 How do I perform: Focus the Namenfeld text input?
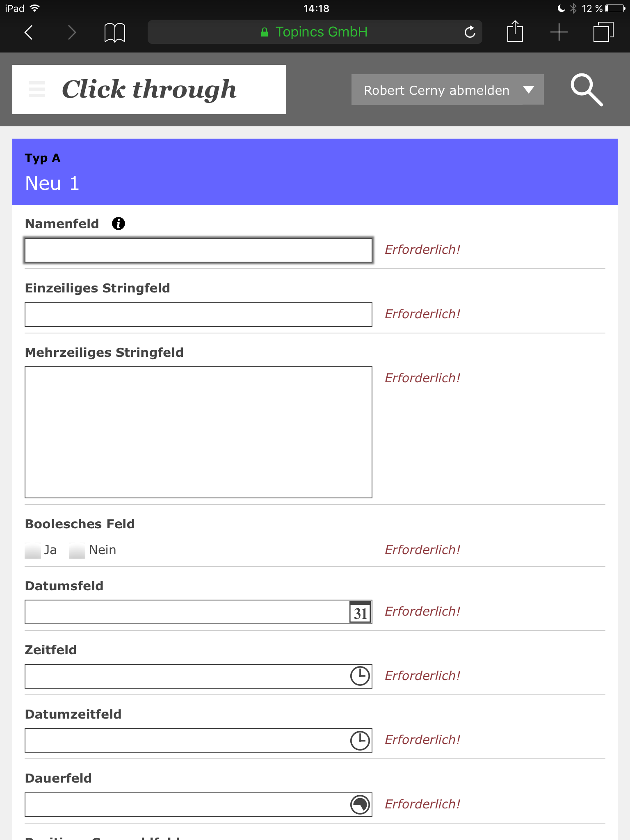[x=199, y=250]
